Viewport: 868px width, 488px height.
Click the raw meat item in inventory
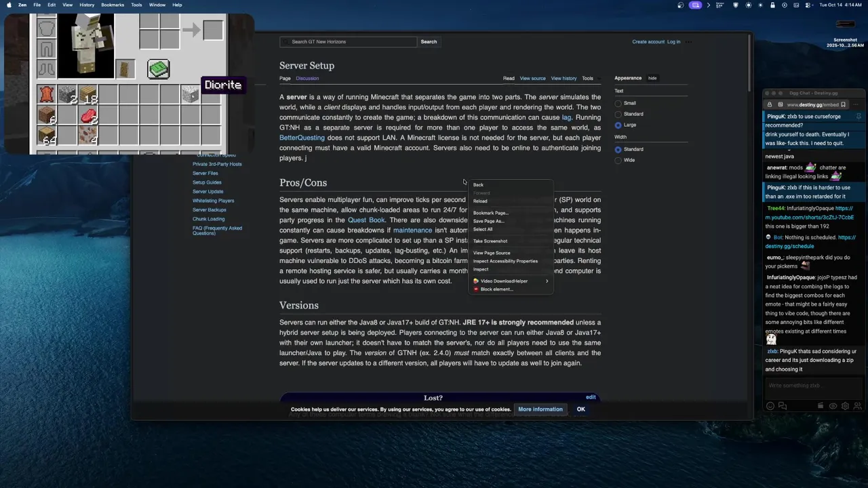point(87,116)
